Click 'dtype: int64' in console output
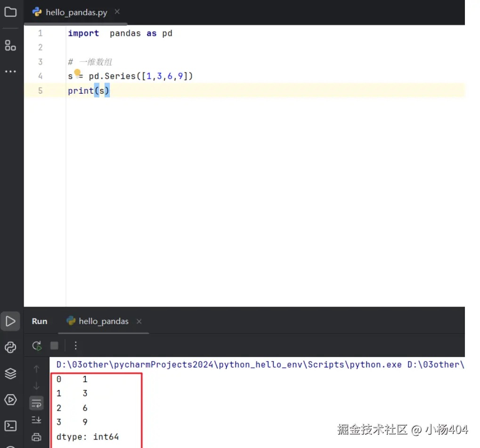 click(x=88, y=437)
